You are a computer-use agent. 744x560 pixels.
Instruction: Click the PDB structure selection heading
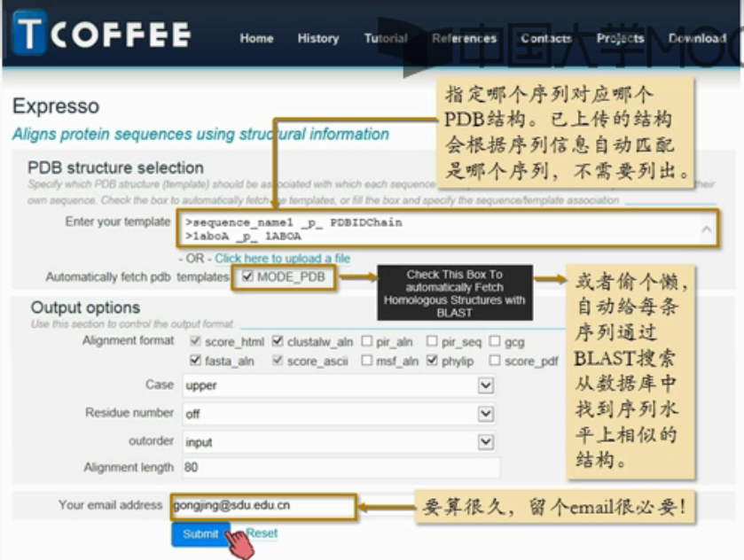115,167
